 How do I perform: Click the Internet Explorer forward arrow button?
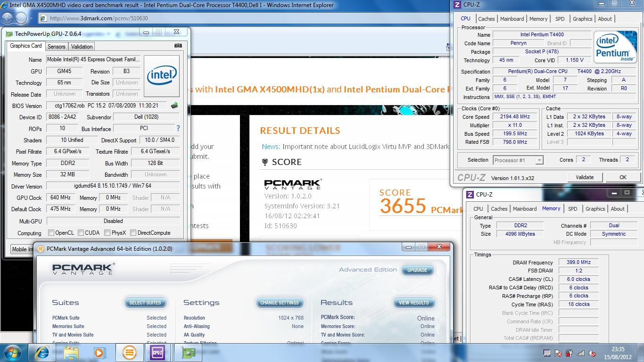22,18
